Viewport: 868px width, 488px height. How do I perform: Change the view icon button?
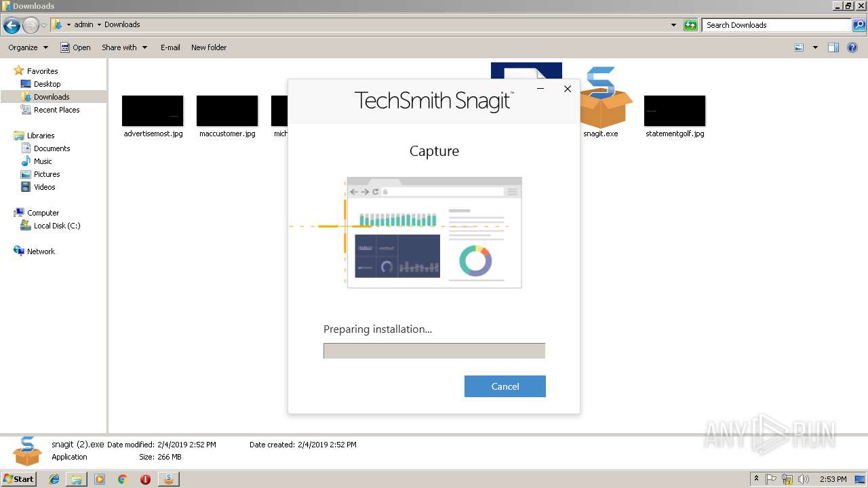point(799,47)
